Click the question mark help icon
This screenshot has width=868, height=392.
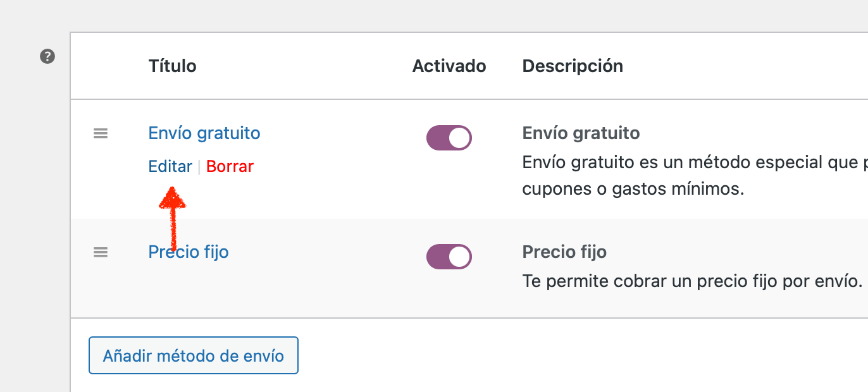47,57
